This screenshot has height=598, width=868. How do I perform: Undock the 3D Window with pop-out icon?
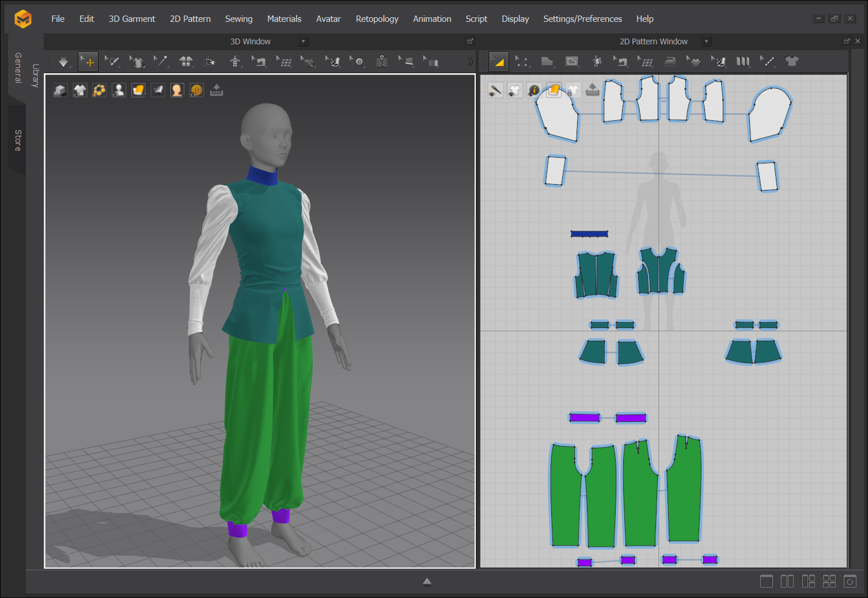(x=470, y=41)
